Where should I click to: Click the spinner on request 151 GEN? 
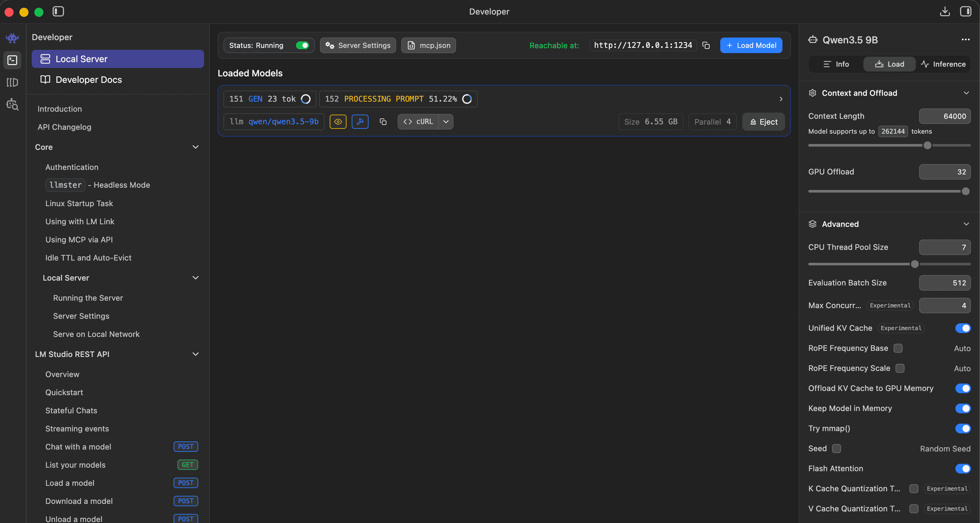click(x=305, y=99)
